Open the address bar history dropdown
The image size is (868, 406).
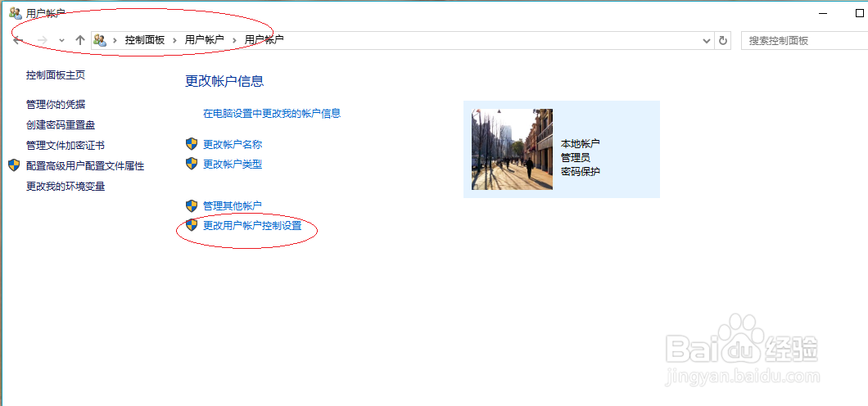pos(707,40)
